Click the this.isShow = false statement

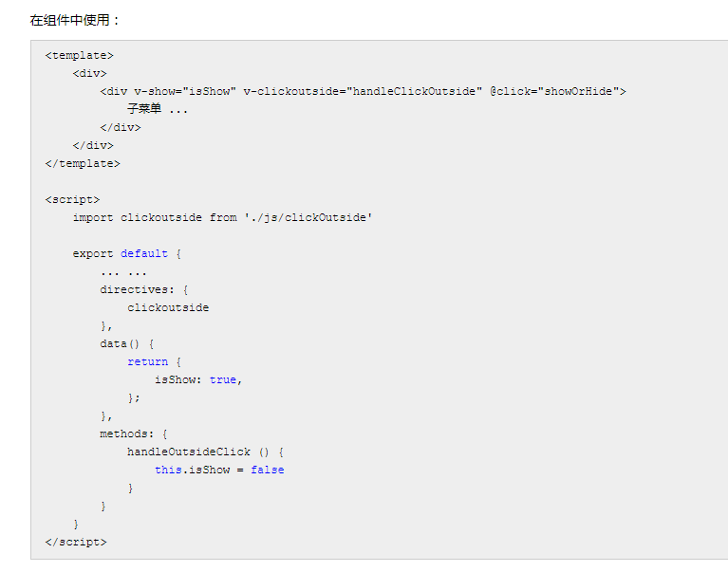(219, 470)
